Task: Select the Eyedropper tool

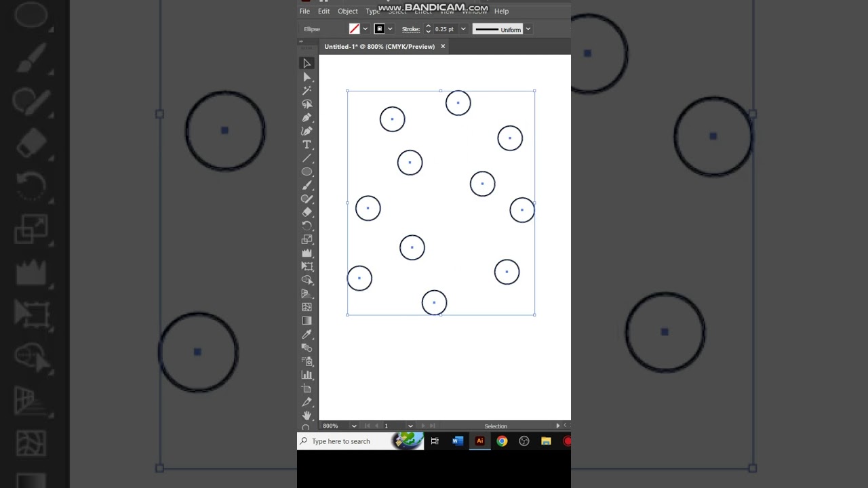Action: click(307, 334)
